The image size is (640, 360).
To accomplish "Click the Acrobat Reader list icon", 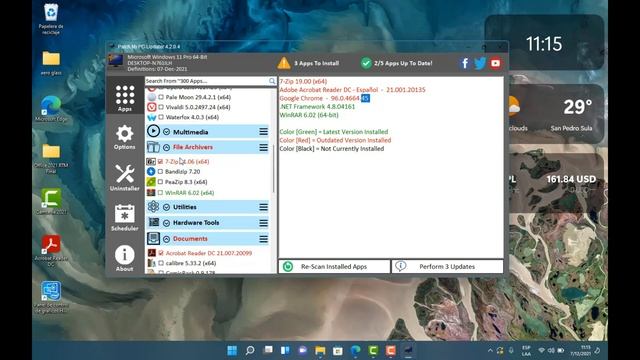I will coord(151,253).
